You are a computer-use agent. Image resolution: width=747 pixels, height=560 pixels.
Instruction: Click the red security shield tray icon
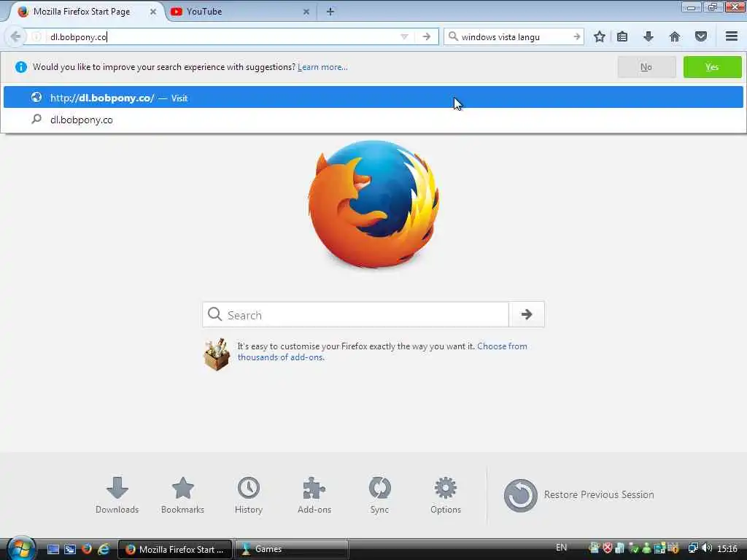pos(608,548)
